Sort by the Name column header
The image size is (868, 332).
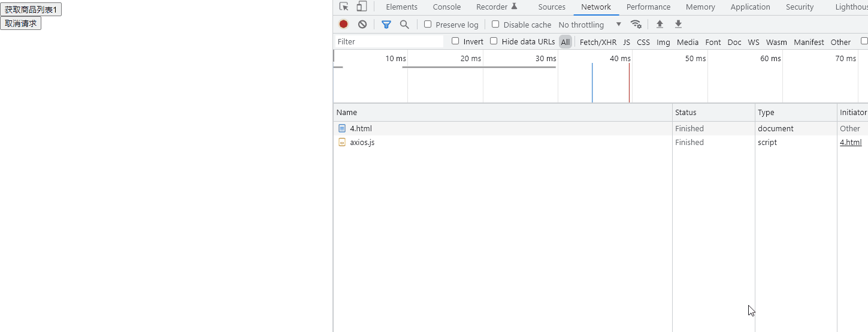503,112
